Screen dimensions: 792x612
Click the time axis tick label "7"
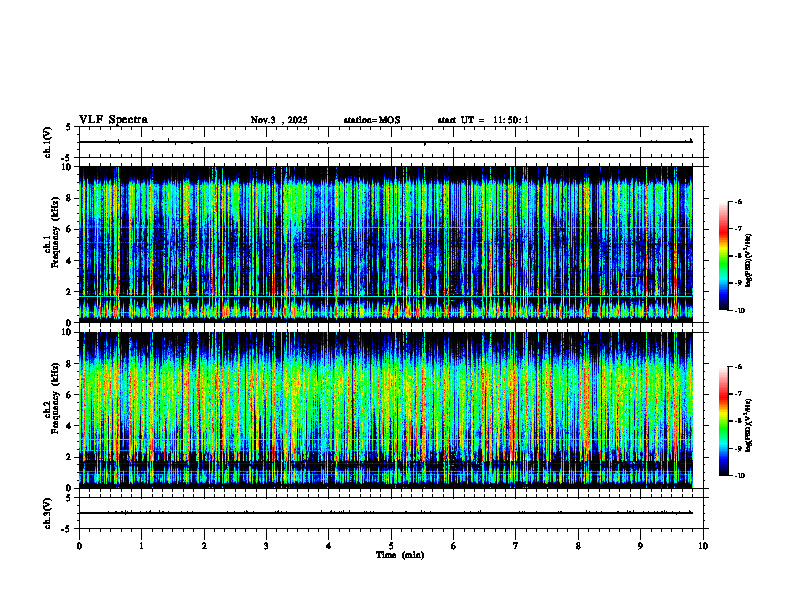(516, 546)
